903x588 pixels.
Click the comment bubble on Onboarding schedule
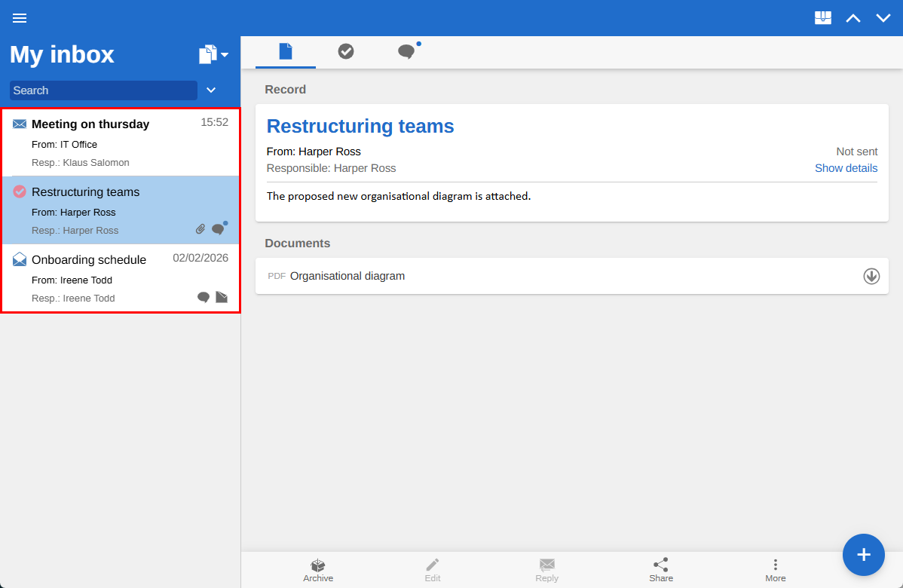[204, 297]
